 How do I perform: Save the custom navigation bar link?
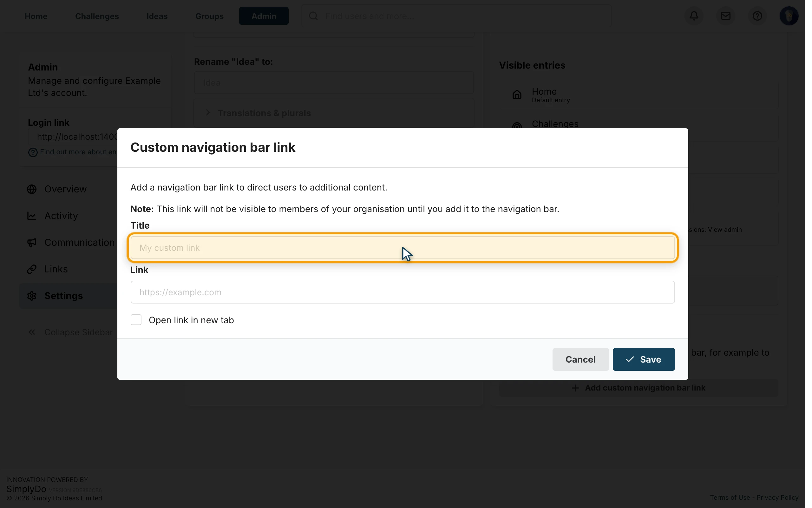point(644,359)
